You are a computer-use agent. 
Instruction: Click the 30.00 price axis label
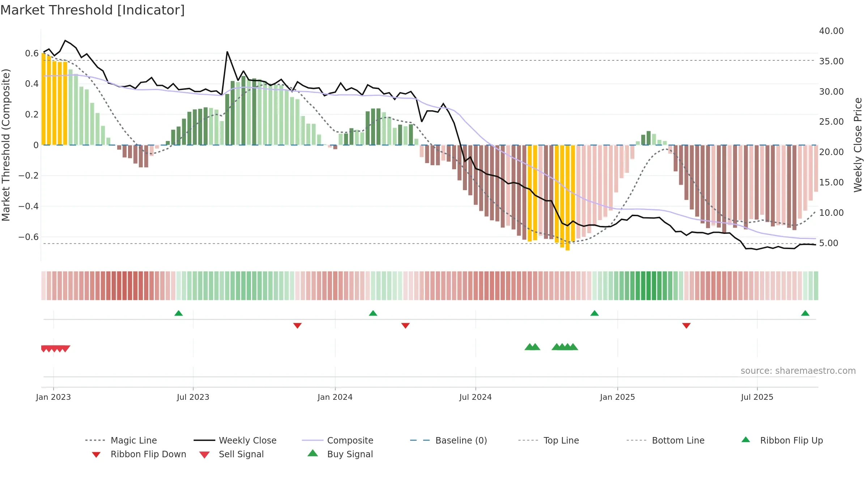tap(831, 92)
